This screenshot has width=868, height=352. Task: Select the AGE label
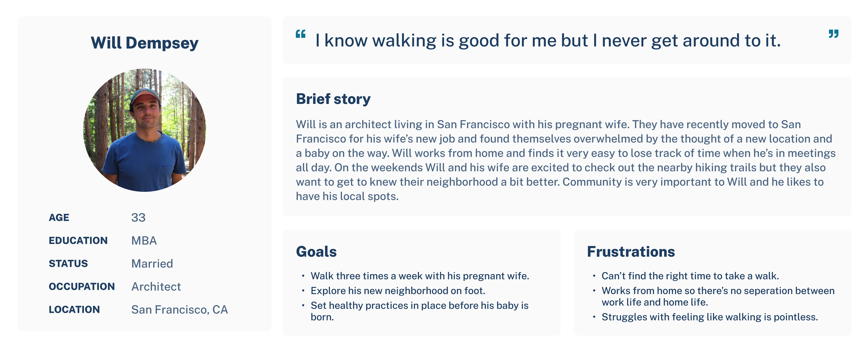[x=59, y=218]
